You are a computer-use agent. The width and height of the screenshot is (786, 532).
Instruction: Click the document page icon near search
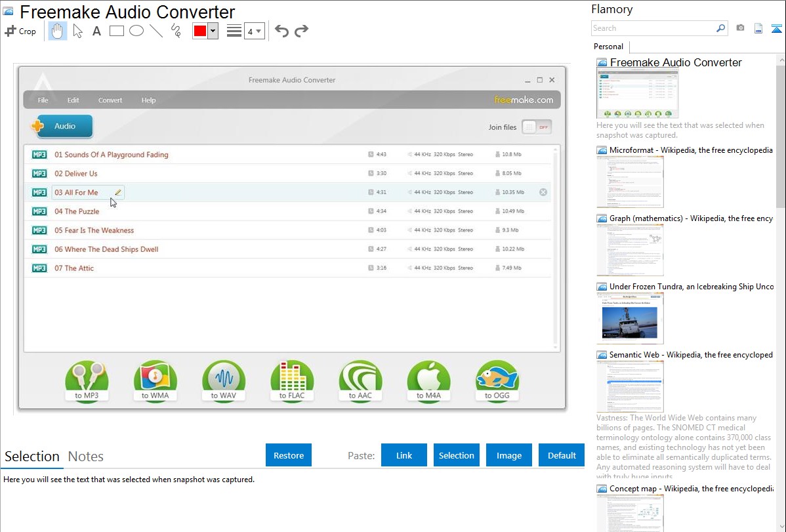coord(758,28)
